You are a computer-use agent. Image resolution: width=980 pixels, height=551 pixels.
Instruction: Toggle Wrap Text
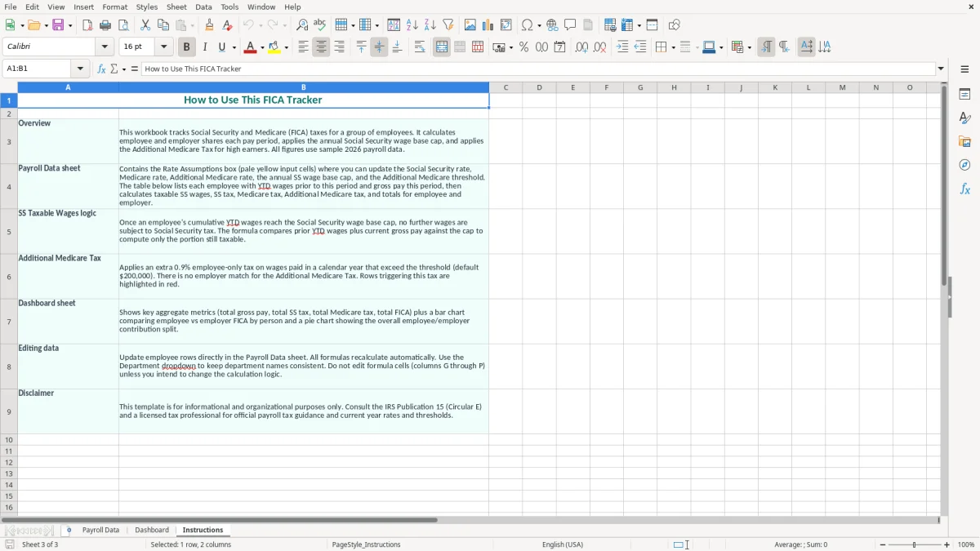[420, 47]
